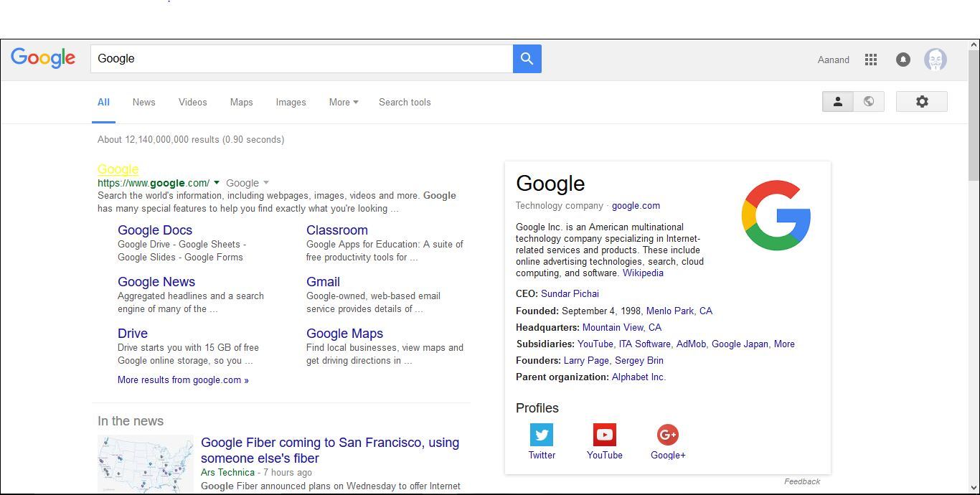Open Google Fiber news map thumbnail

(x=146, y=463)
